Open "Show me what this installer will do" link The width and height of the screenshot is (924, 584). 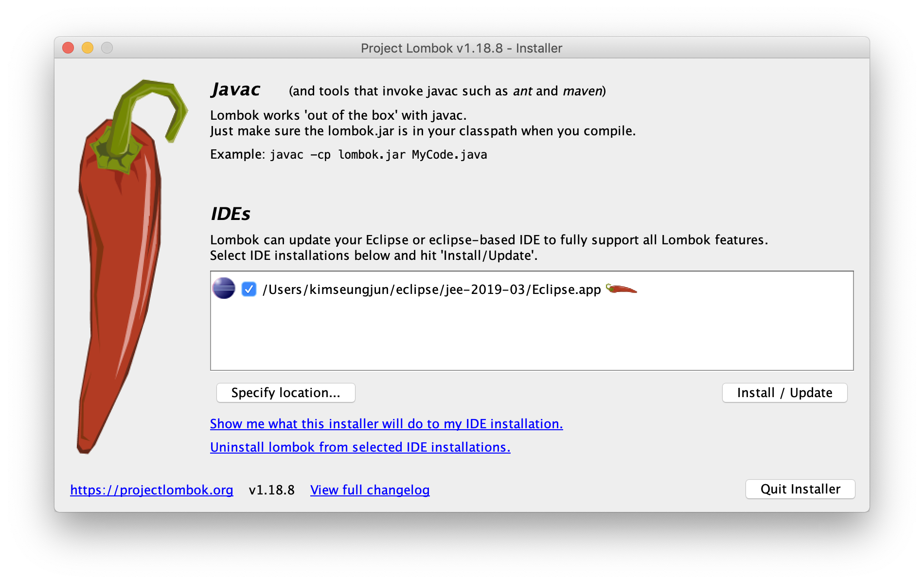(x=386, y=424)
